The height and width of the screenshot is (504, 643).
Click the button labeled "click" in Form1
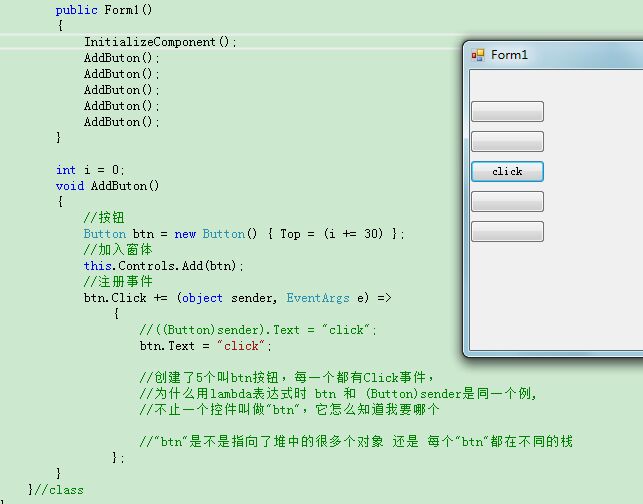(507, 171)
